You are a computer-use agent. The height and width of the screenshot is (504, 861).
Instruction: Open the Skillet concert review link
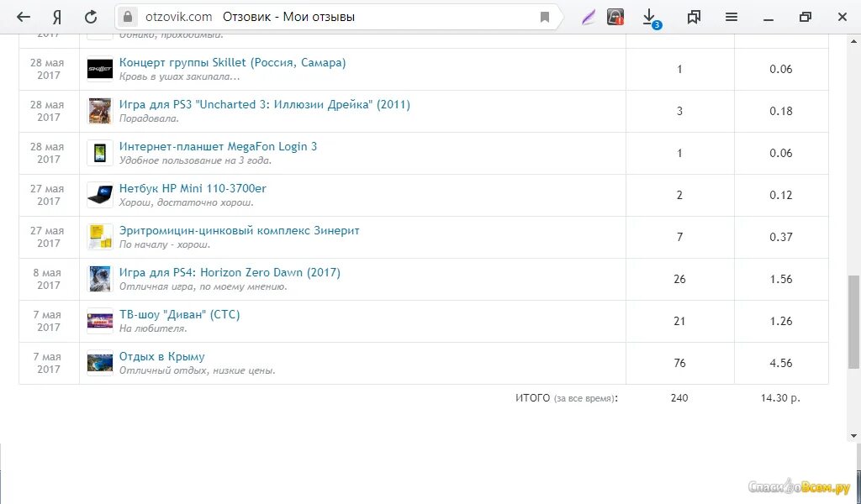(x=232, y=62)
